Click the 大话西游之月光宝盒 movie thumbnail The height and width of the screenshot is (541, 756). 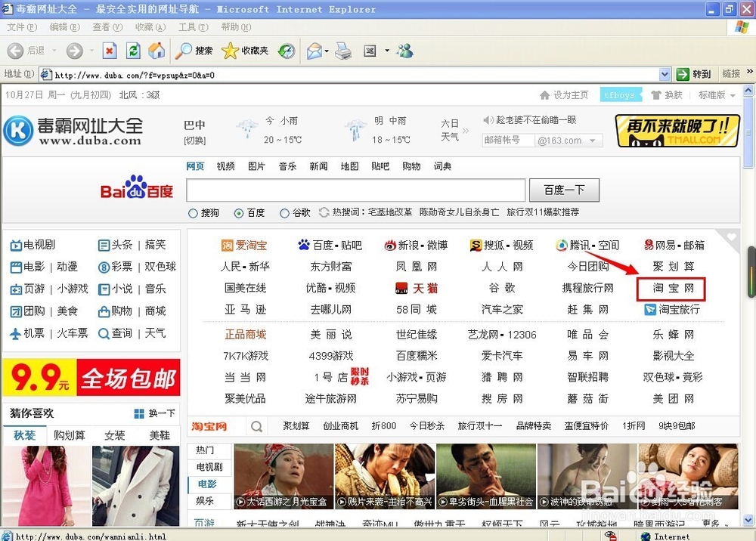(284, 477)
